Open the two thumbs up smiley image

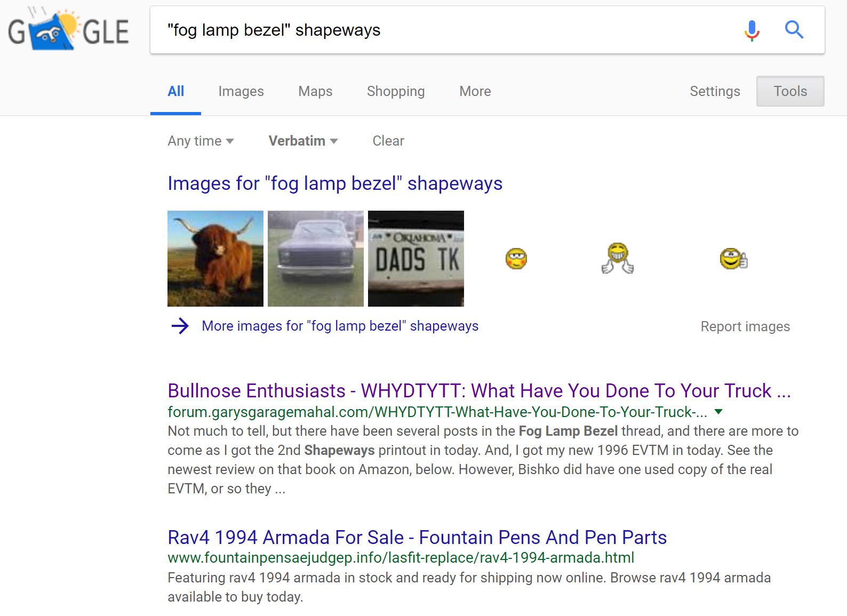click(x=618, y=258)
